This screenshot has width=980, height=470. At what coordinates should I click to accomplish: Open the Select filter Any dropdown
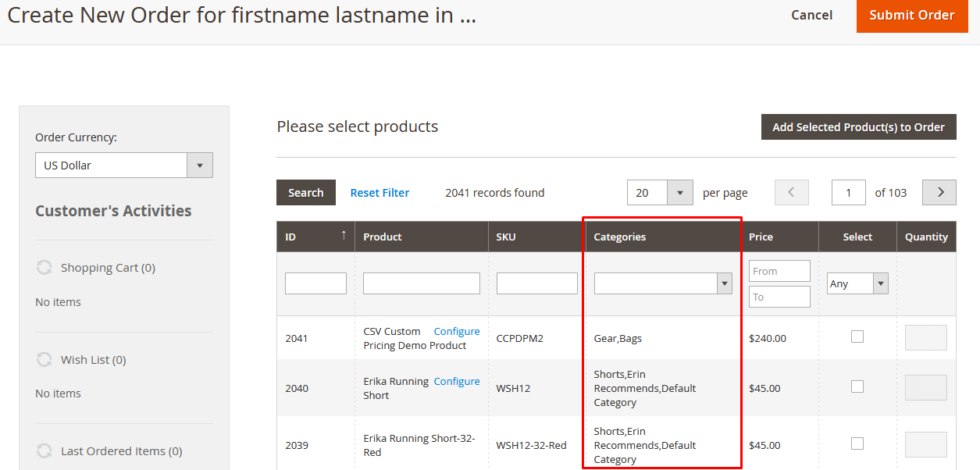(x=857, y=283)
